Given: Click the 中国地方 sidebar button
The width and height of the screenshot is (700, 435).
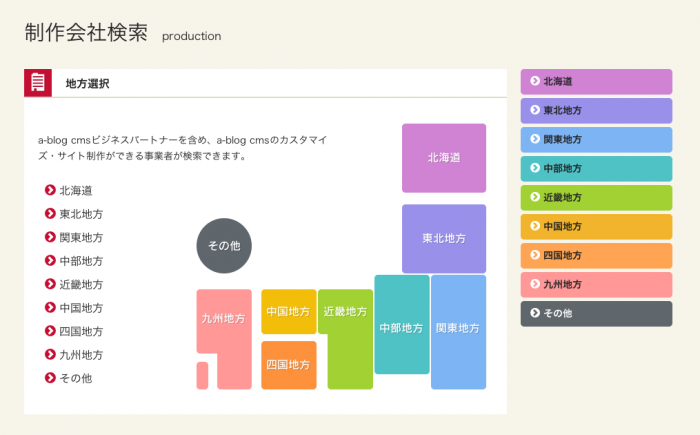Looking at the screenshot, I should [x=596, y=226].
